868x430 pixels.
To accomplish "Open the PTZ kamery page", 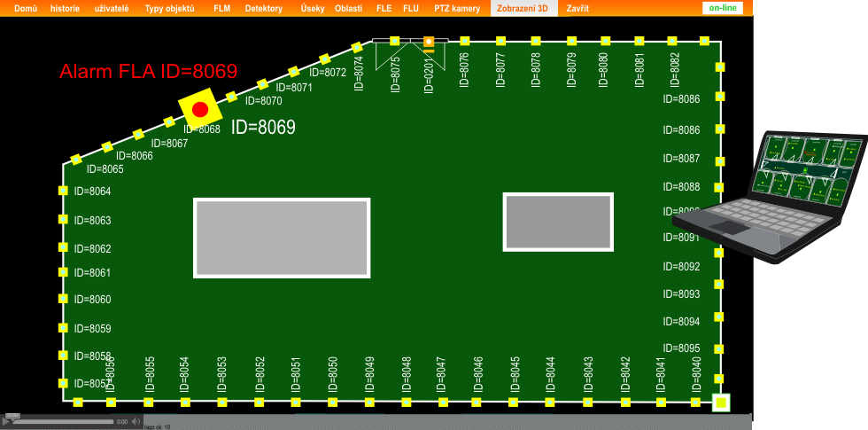I will click(x=457, y=8).
